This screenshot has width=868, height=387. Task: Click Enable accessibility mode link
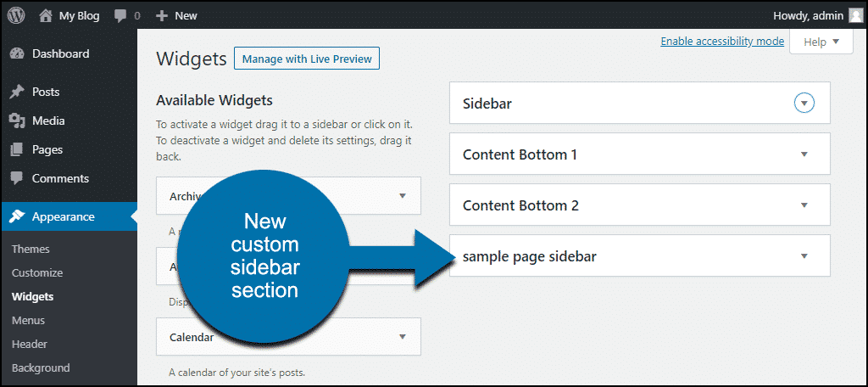(x=722, y=42)
